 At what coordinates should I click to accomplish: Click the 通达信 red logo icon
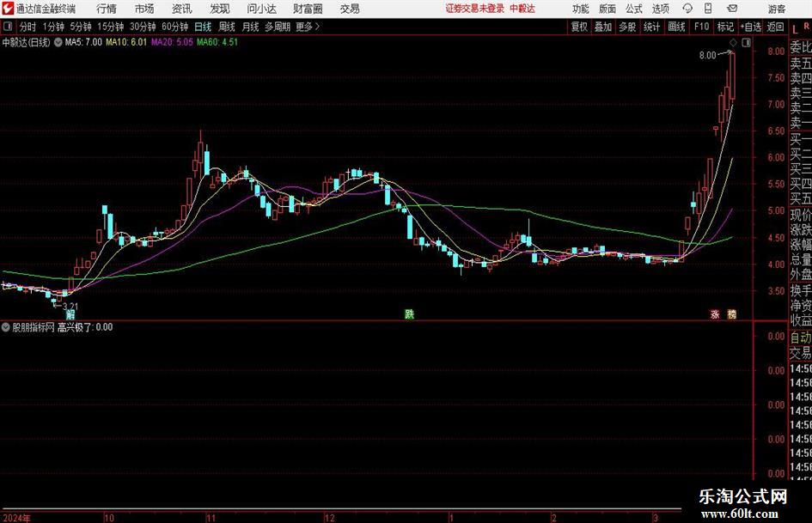8,9
